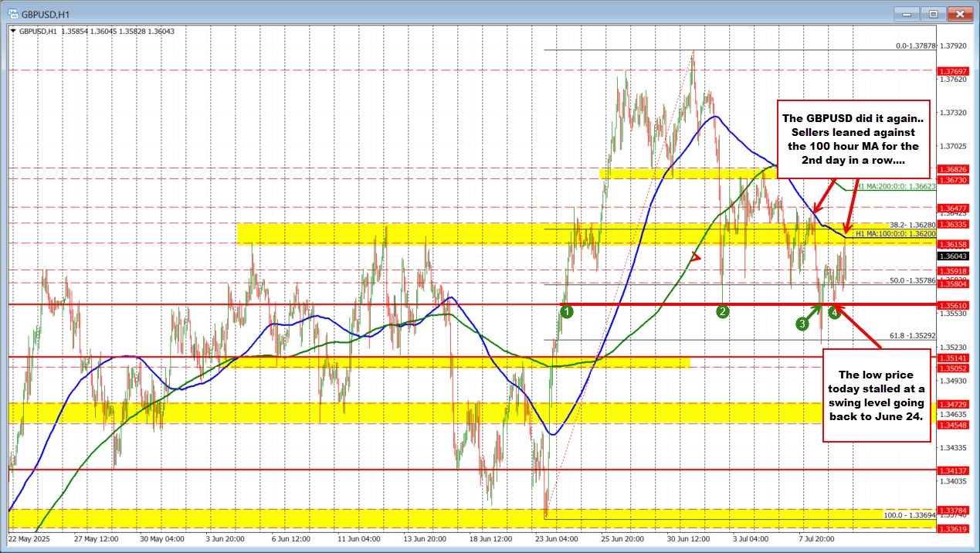Click the annotation about sellers leaning on 100 hour MA
Screen dimensions: 980x553
click(x=853, y=139)
